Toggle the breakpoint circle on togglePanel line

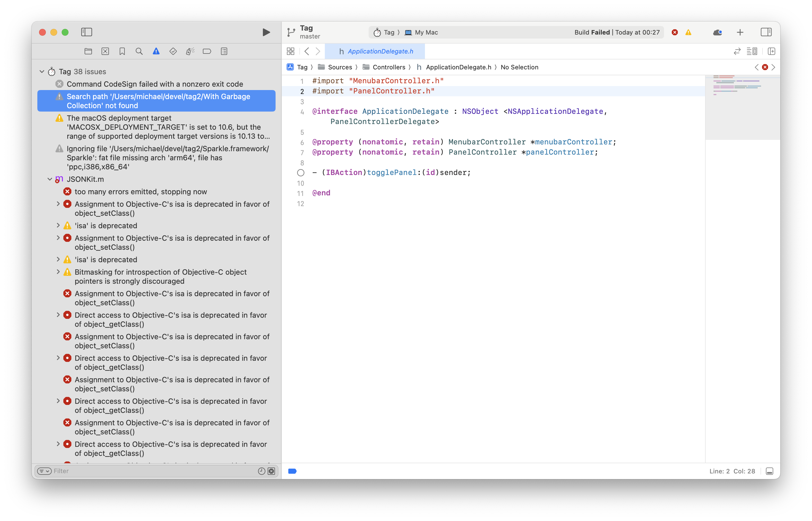point(300,172)
